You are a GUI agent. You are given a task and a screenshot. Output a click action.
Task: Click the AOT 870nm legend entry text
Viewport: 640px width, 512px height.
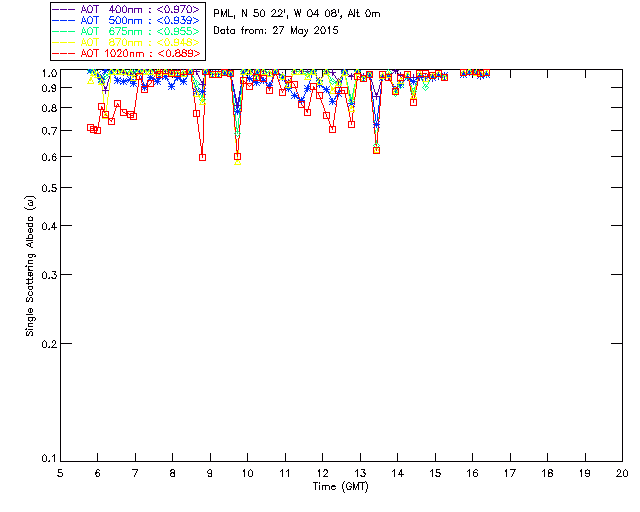[140, 42]
